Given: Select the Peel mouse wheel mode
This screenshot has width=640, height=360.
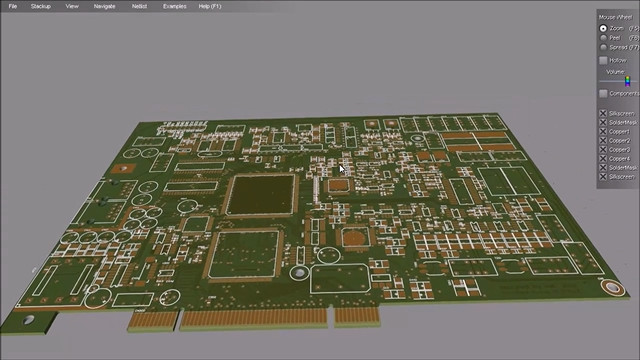Looking at the screenshot, I should coord(603,38).
